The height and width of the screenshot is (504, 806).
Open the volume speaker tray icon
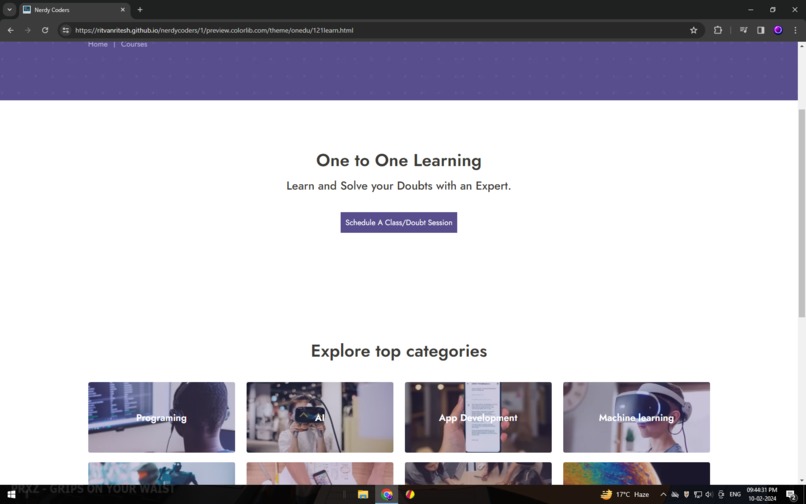click(709, 495)
